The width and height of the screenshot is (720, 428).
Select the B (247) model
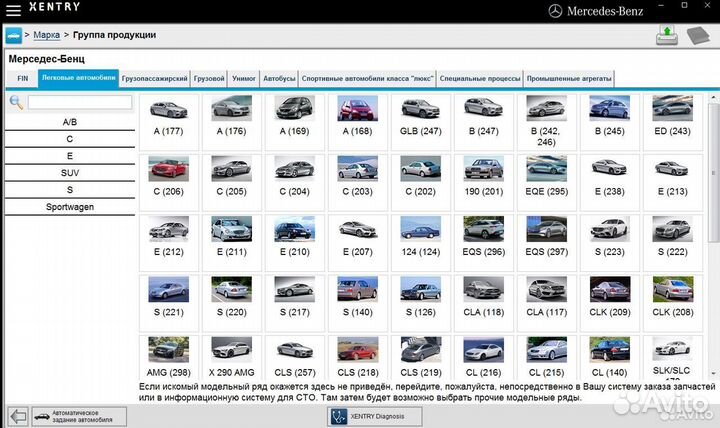pos(484,122)
